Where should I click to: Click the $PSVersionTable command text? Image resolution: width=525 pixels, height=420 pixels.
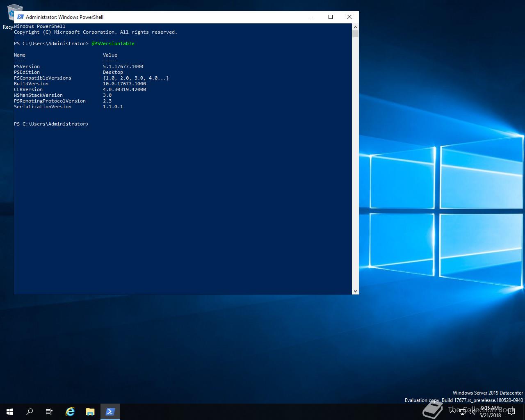click(113, 43)
